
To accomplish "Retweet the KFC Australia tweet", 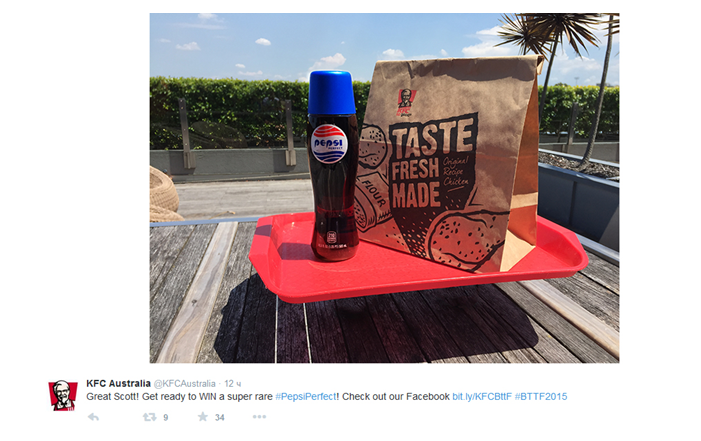I will [149, 417].
